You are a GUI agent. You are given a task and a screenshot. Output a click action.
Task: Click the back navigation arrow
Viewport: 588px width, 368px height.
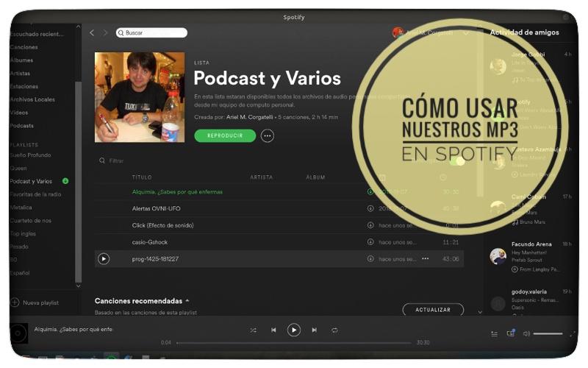pos(92,33)
